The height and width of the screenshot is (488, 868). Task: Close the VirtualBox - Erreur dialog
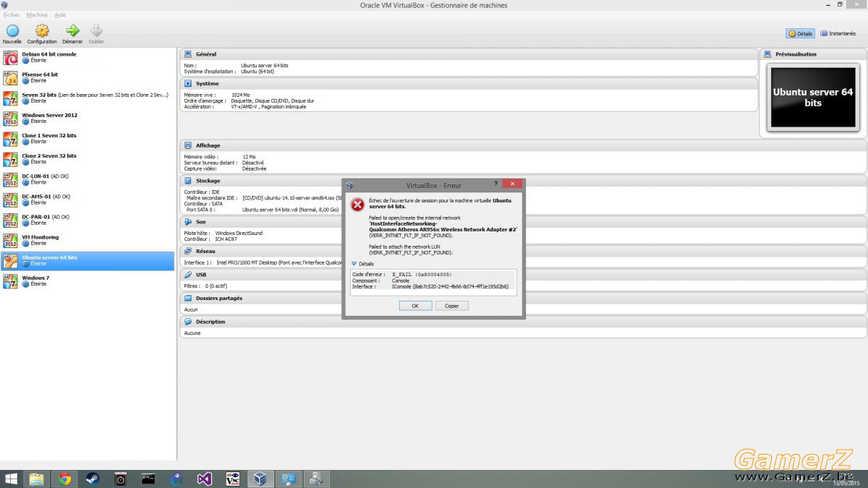tap(512, 184)
